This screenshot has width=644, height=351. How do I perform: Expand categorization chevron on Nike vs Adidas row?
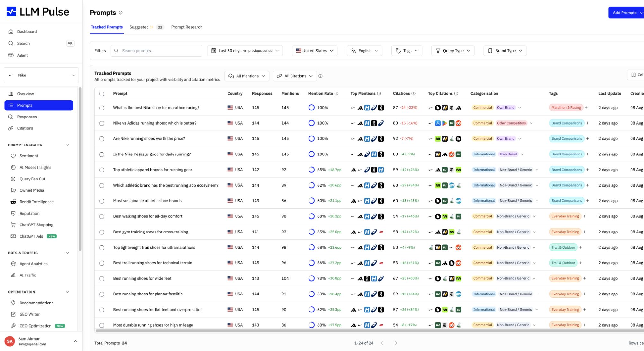531,123
